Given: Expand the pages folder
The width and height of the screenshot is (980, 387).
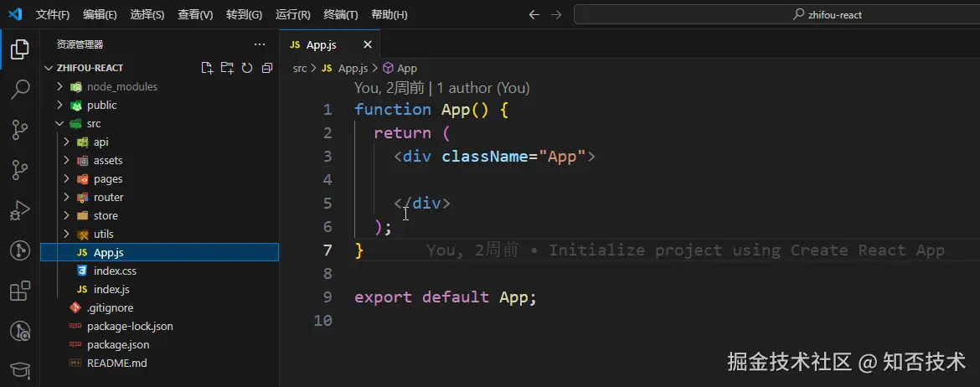Looking at the screenshot, I should click(x=67, y=178).
